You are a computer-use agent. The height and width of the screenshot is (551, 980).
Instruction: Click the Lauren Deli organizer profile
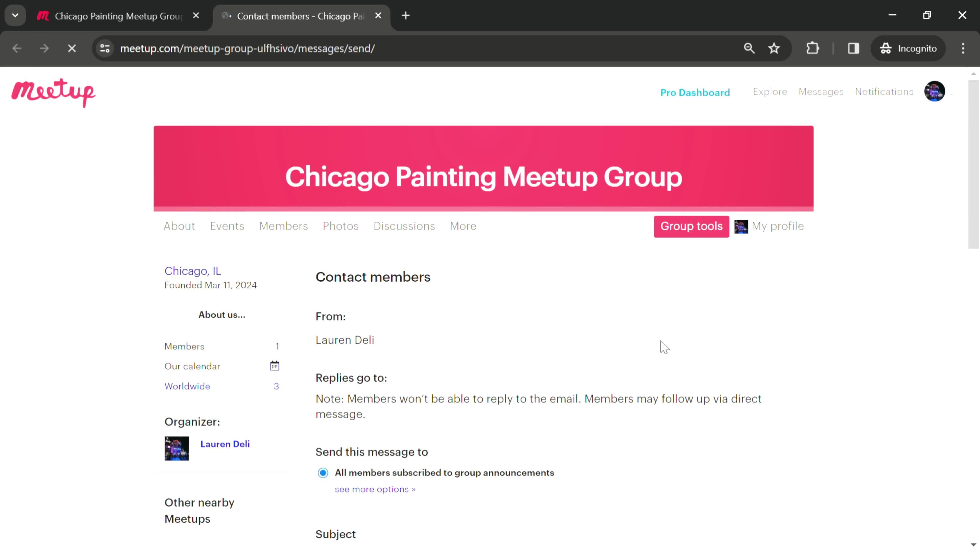click(225, 443)
